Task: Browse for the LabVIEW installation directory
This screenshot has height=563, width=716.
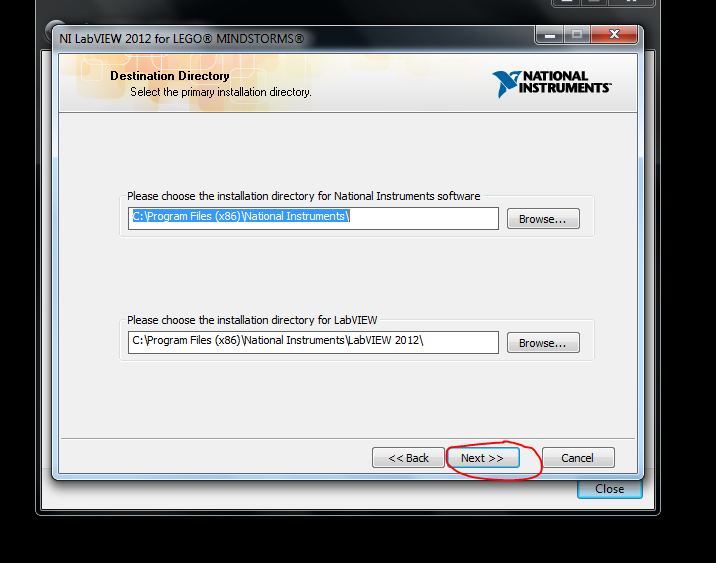Action: [x=543, y=342]
